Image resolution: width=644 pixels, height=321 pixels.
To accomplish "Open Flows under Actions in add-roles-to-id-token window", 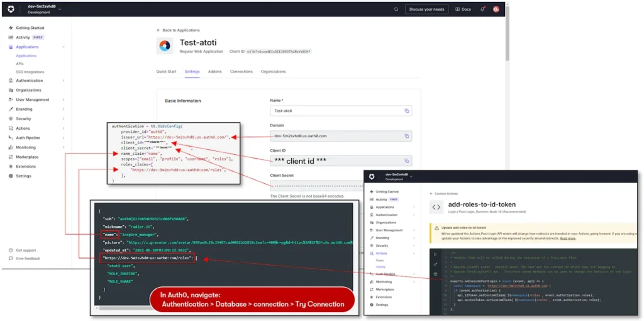I will (379, 261).
